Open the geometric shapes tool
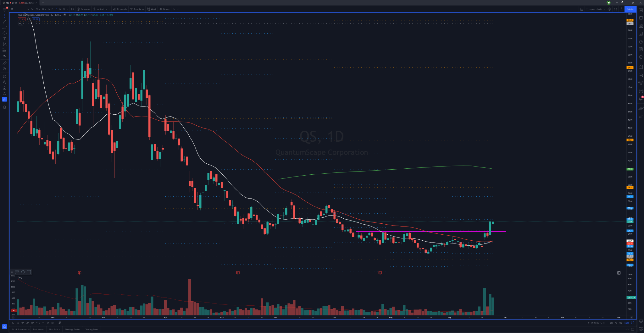Image resolution: width=644 pixels, height=333 pixels. point(4,33)
